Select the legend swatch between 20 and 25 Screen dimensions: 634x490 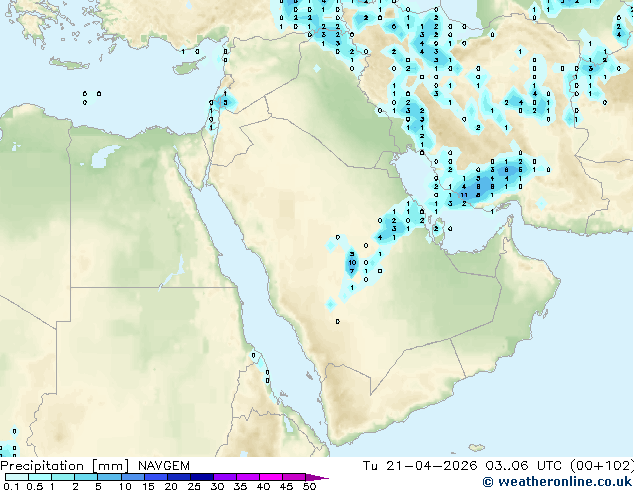179,477
